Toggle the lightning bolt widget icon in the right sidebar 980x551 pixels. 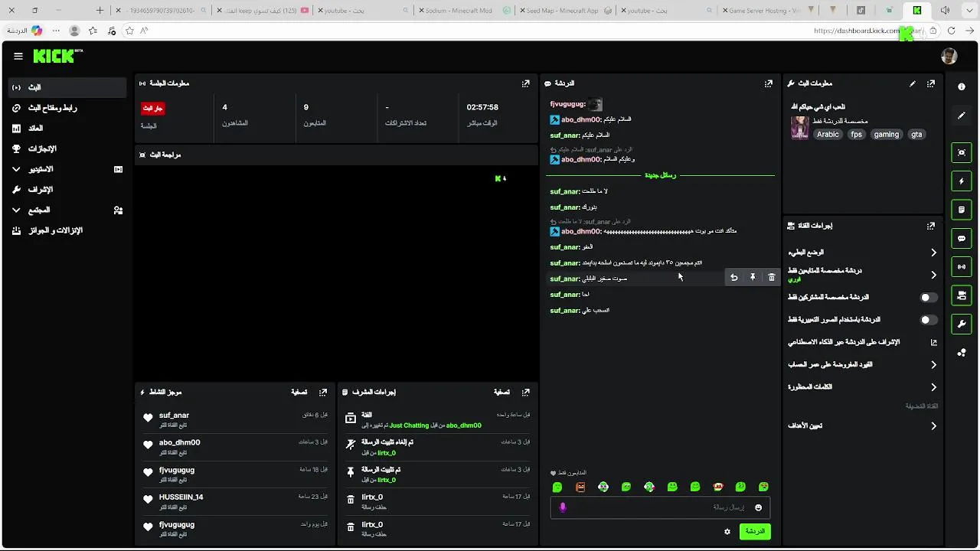click(962, 181)
